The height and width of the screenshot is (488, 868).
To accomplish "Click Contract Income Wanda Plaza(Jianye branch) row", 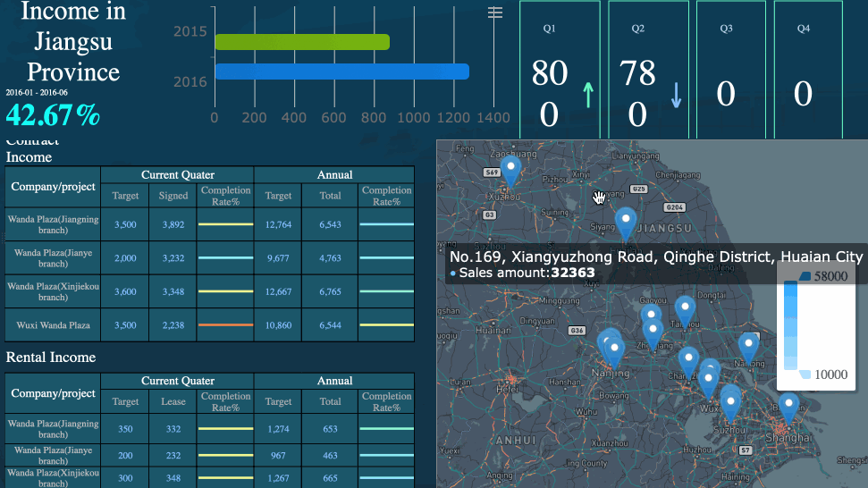I will 209,257.
